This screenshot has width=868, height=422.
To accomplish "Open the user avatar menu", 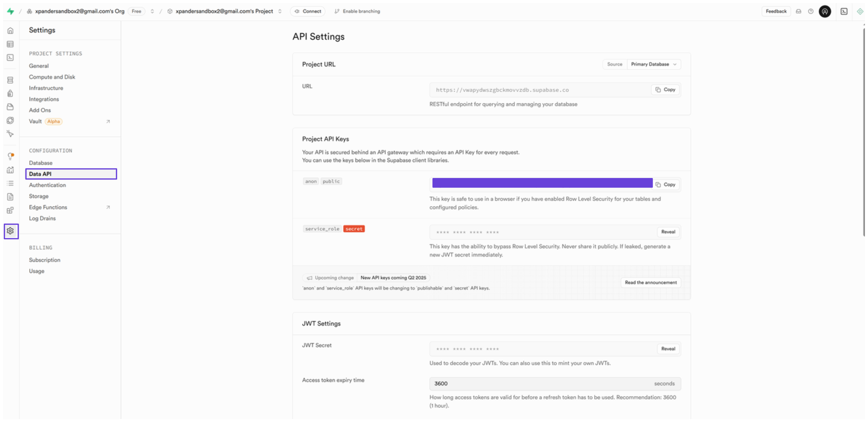I will point(825,11).
